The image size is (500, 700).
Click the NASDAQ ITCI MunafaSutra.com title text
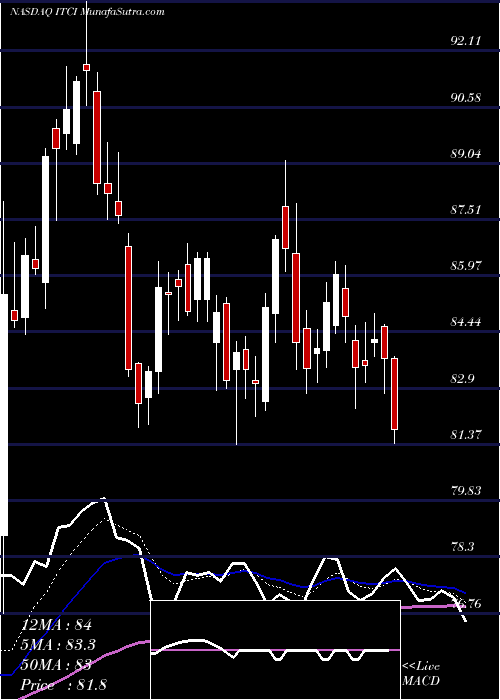point(88,11)
